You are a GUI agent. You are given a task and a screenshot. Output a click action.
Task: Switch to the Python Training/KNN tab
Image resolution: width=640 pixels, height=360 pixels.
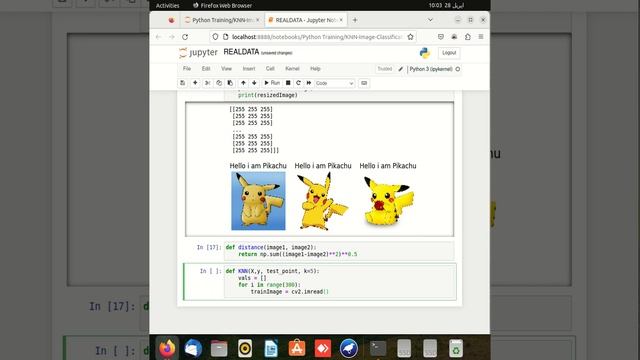click(x=223, y=20)
